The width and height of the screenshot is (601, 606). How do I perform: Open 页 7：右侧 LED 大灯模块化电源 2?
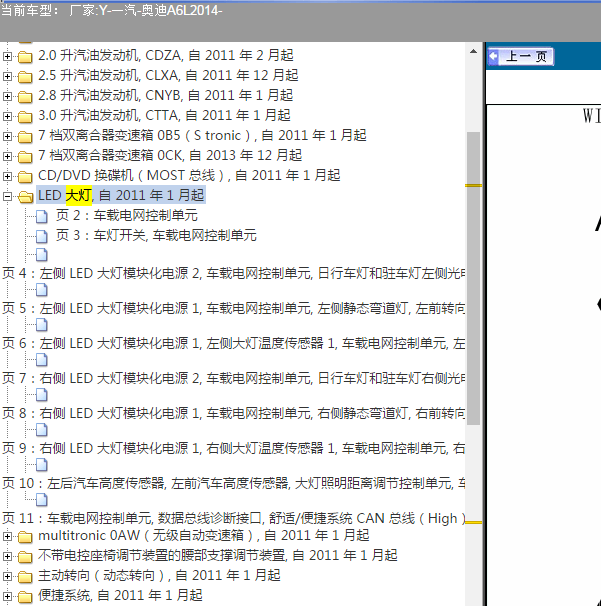tap(233, 378)
